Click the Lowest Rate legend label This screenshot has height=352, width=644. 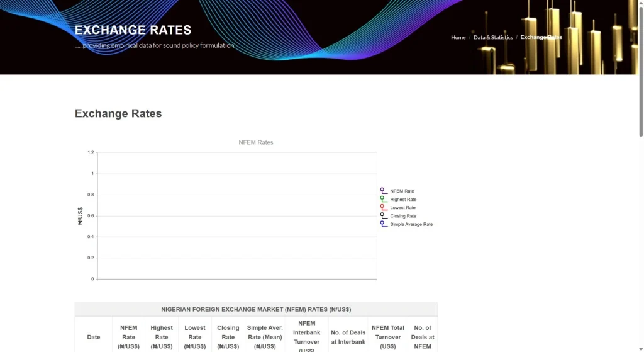coord(402,208)
